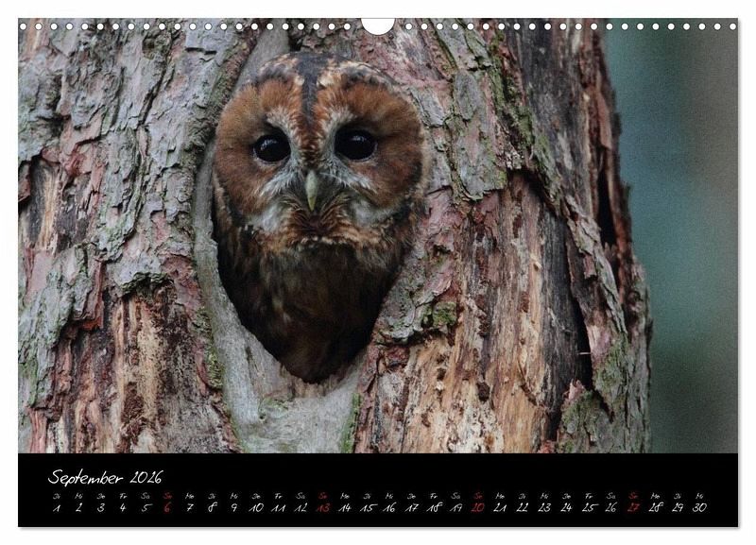Viewport: 756px width, 545px height.
Task: Select date 18 in the calendar strip
Action: point(434,507)
